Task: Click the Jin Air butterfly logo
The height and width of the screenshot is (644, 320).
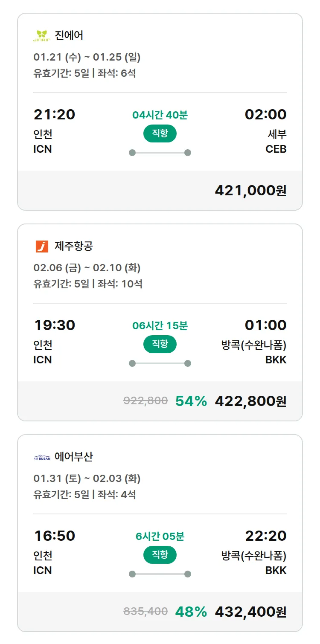Action: click(x=42, y=35)
